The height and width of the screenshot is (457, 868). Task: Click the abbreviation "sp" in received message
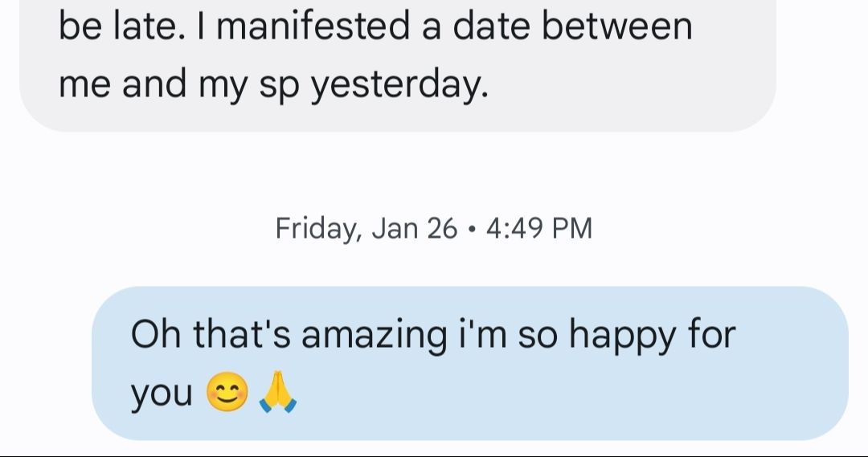click(x=279, y=87)
